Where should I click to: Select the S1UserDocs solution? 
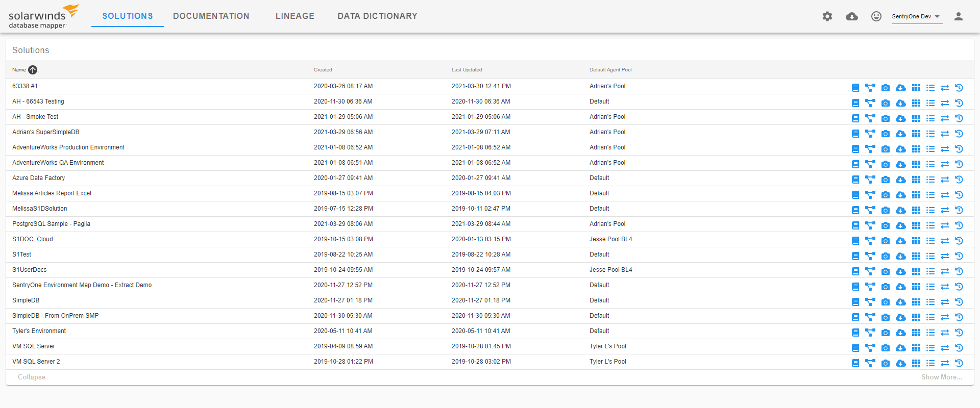pyautogui.click(x=29, y=270)
